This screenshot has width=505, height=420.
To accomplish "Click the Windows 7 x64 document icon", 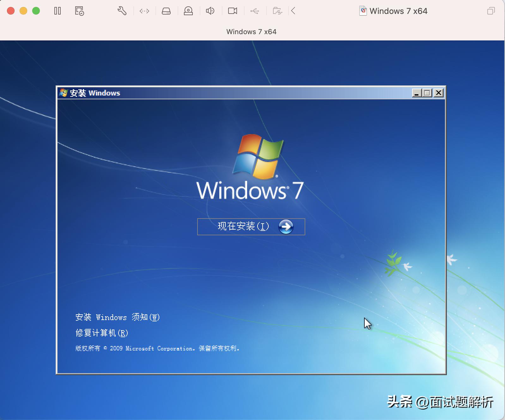I will [x=363, y=11].
